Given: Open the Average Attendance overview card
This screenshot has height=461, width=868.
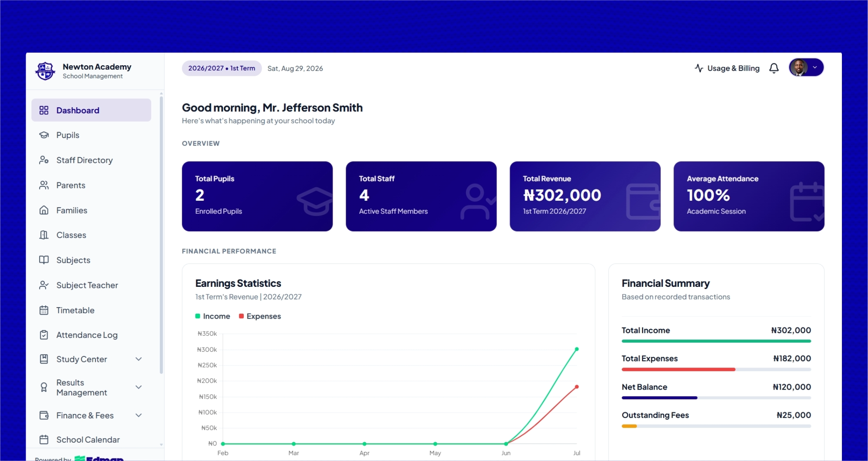Looking at the screenshot, I should [749, 196].
